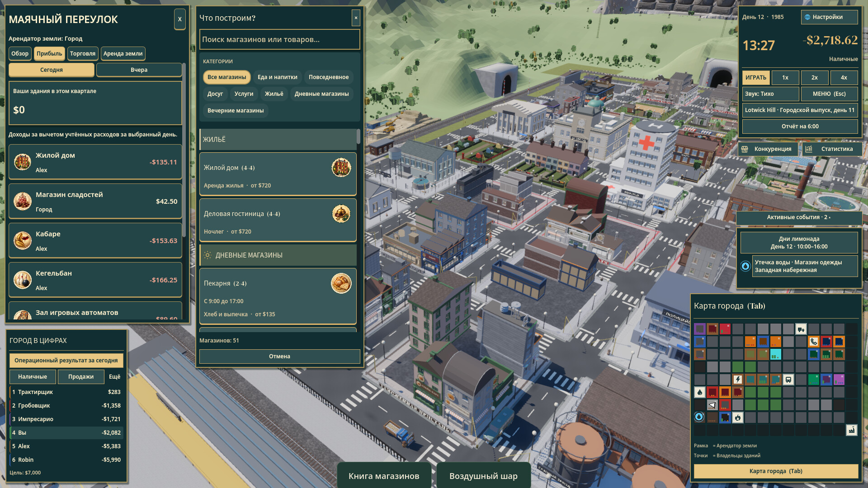Screen dimensions: 868x488
Task: Switch city stats to Продажи tab
Action: click(x=81, y=376)
